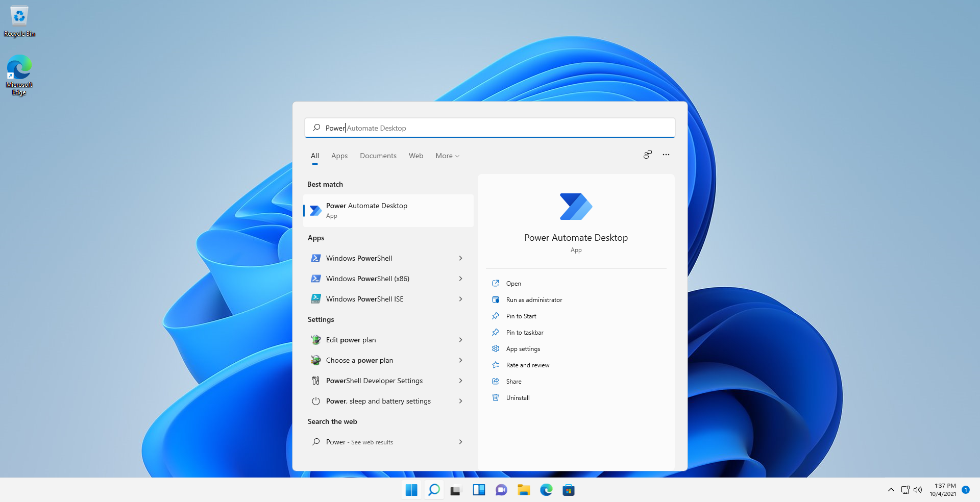Screen dimensions: 980x502
Task: Click the Power Automate Desktop app logo
Action: click(576, 207)
